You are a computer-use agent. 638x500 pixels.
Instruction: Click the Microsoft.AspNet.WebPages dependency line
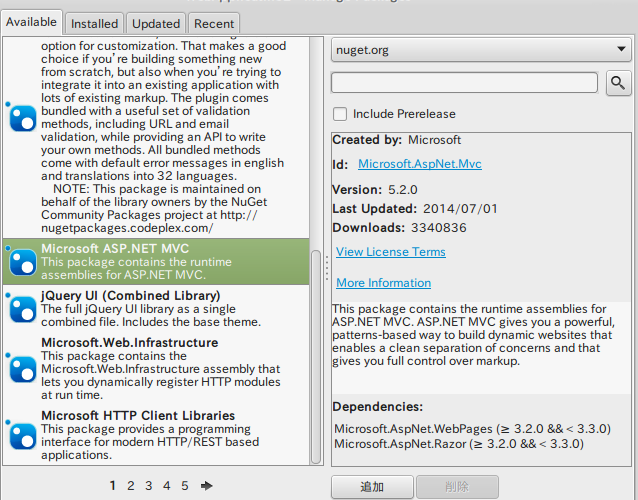point(472,429)
